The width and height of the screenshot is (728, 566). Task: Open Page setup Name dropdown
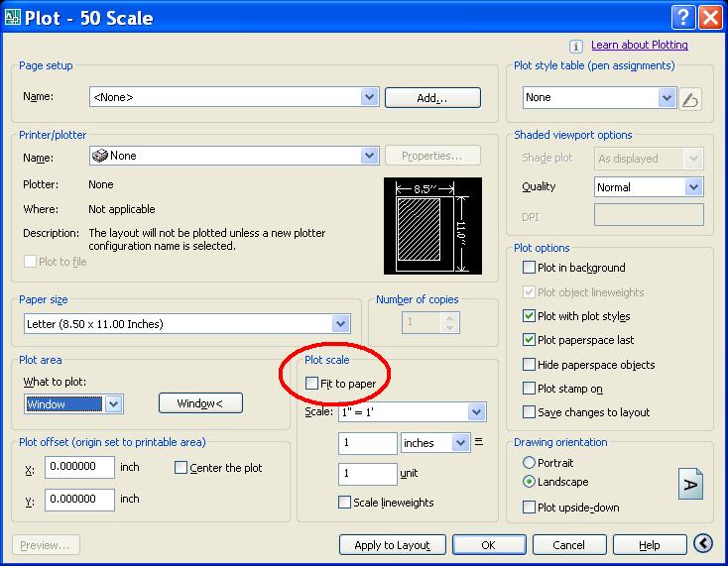(370, 97)
